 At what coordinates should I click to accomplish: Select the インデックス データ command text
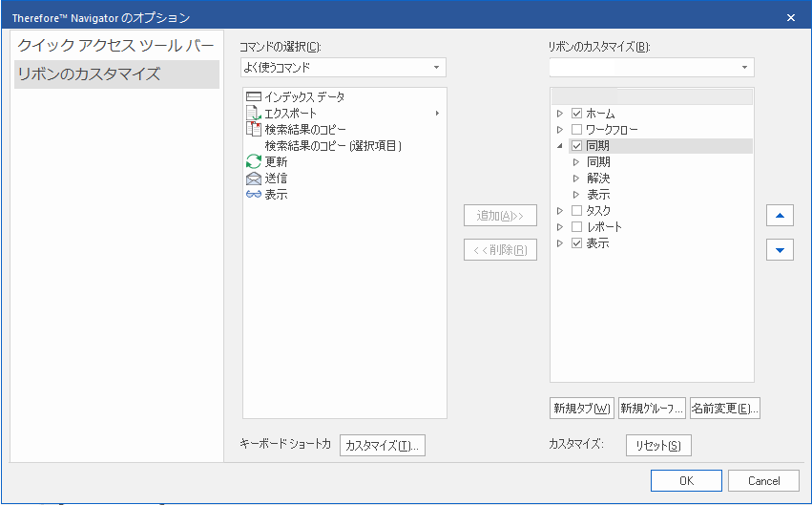tap(304, 96)
